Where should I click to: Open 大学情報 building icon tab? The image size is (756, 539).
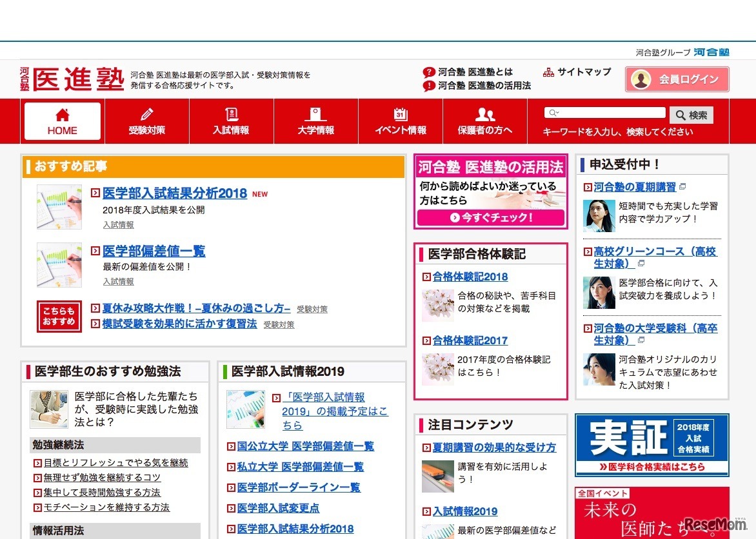[x=315, y=115]
